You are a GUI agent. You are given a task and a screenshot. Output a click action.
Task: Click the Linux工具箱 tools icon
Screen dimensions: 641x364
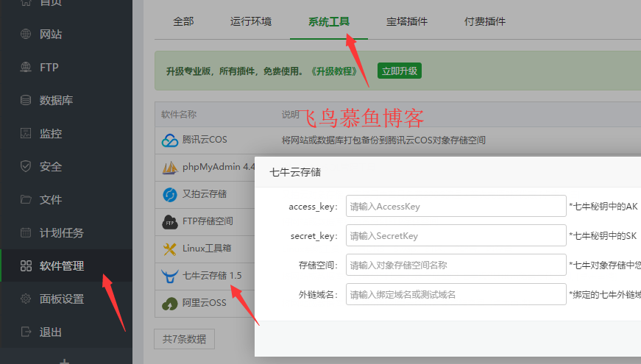[x=170, y=249]
